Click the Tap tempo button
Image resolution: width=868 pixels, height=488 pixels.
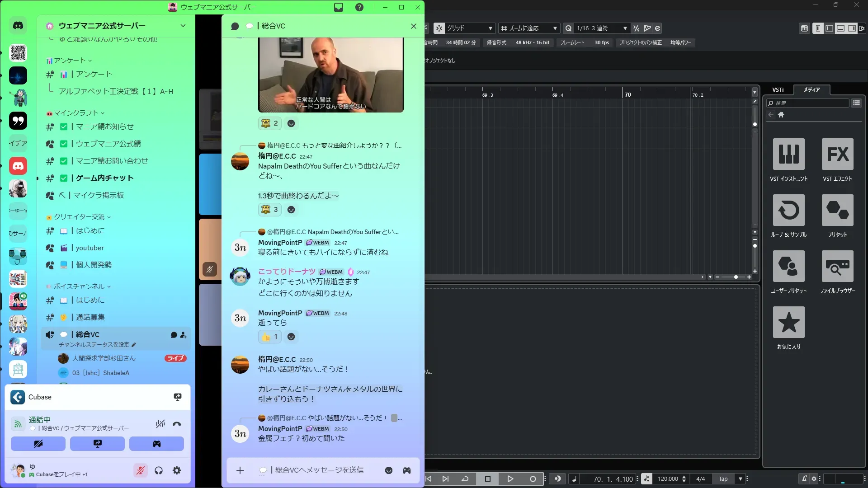click(x=723, y=479)
